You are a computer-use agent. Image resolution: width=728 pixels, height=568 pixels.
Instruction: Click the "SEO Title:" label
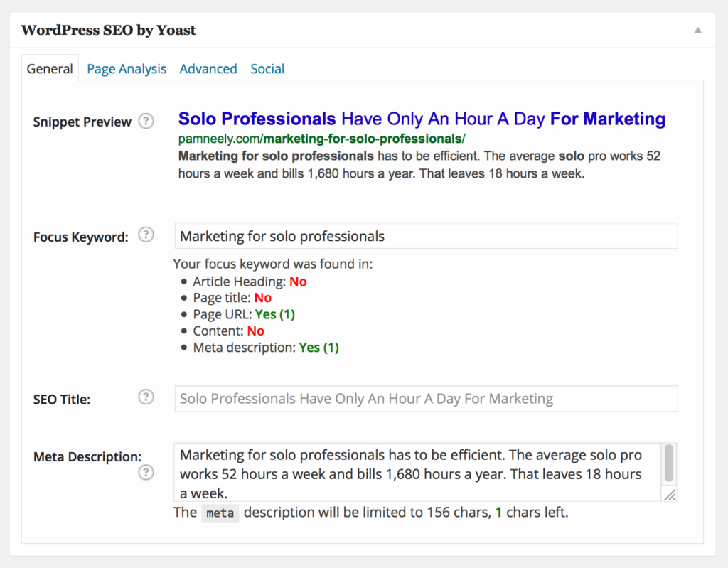(62, 400)
